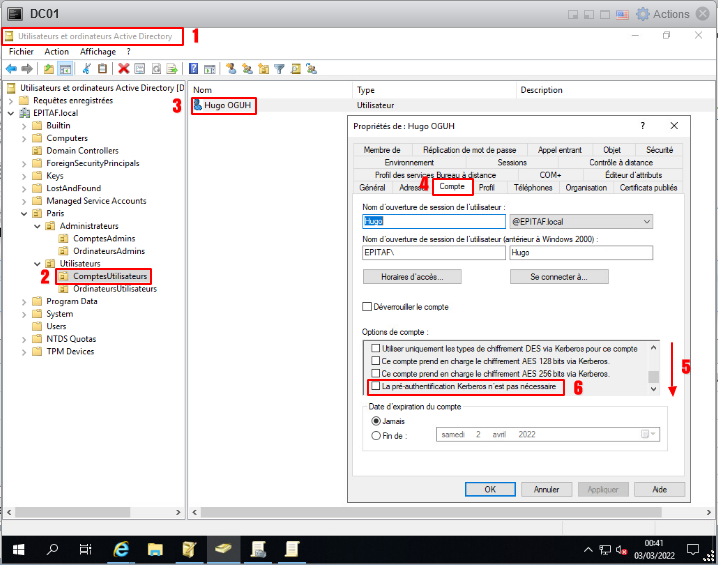The width and height of the screenshot is (718, 565).
Task: Click the blue Help toolbar icon
Action: click(193, 69)
